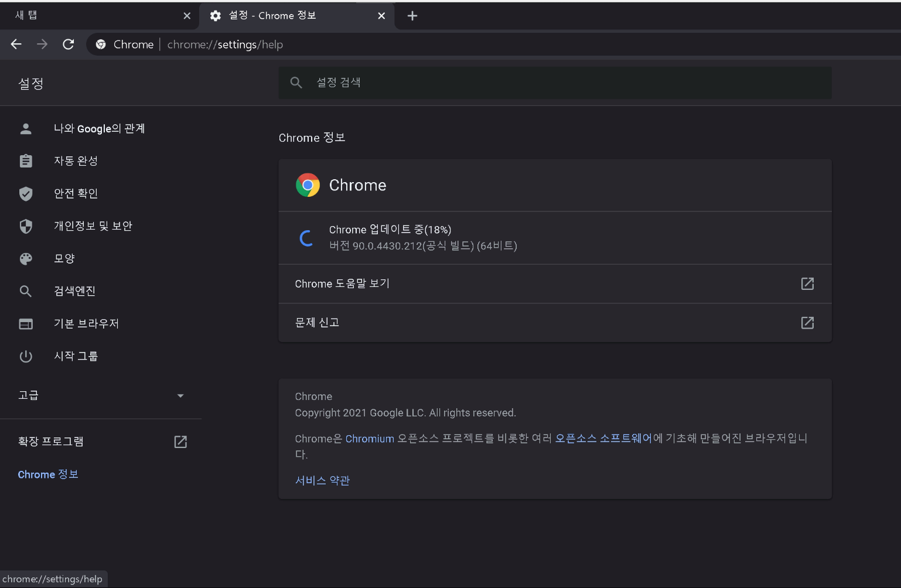Screen dimensions: 901x588
Task: Open 개인정보 및 보안 settings
Action: coord(93,226)
